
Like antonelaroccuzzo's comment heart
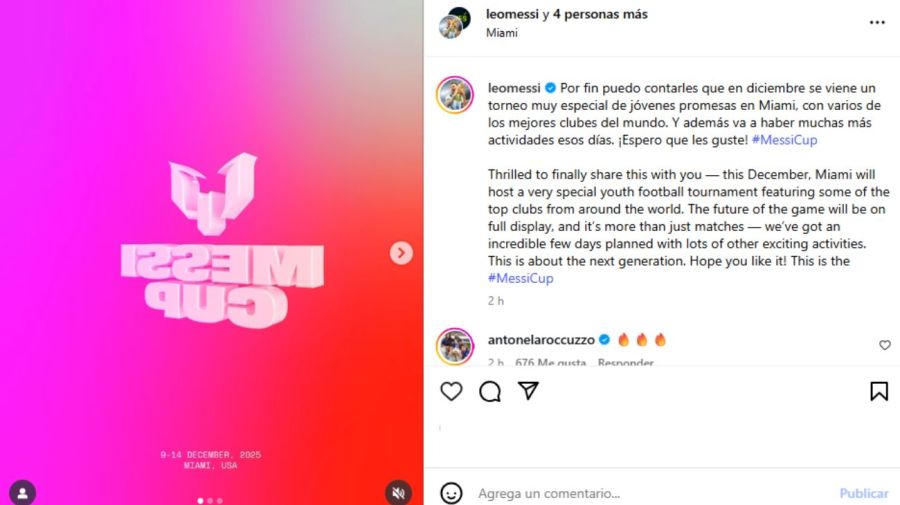point(885,345)
